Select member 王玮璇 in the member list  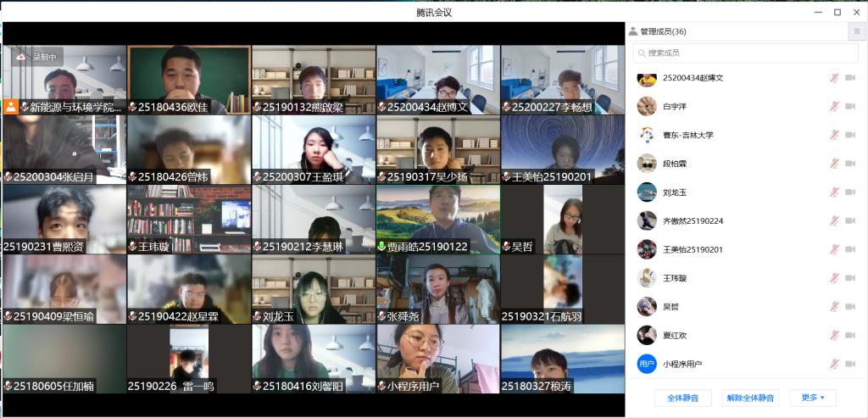[x=676, y=278]
